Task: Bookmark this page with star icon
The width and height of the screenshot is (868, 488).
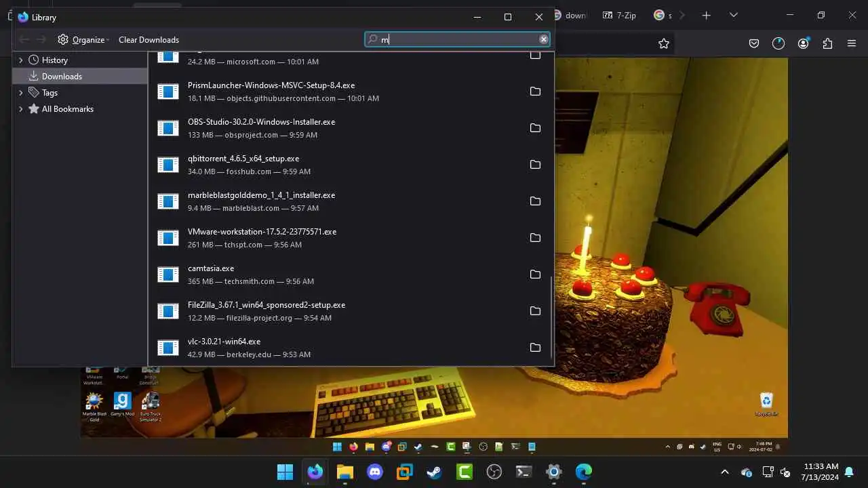Action: pyautogui.click(x=663, y=43)
